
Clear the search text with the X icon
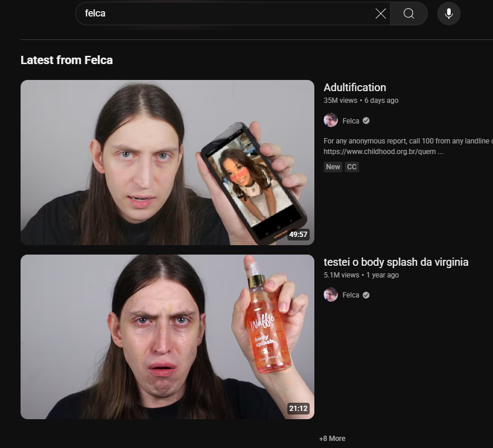point(380,14)
